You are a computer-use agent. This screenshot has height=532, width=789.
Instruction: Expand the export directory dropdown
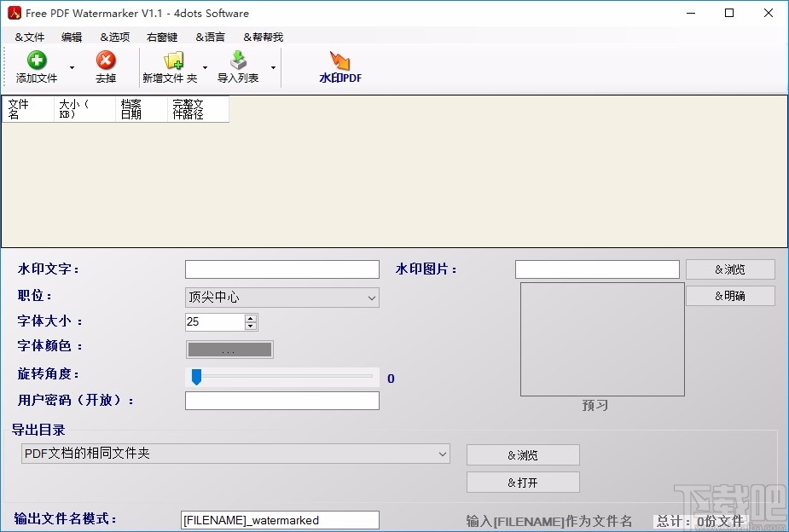444,454
